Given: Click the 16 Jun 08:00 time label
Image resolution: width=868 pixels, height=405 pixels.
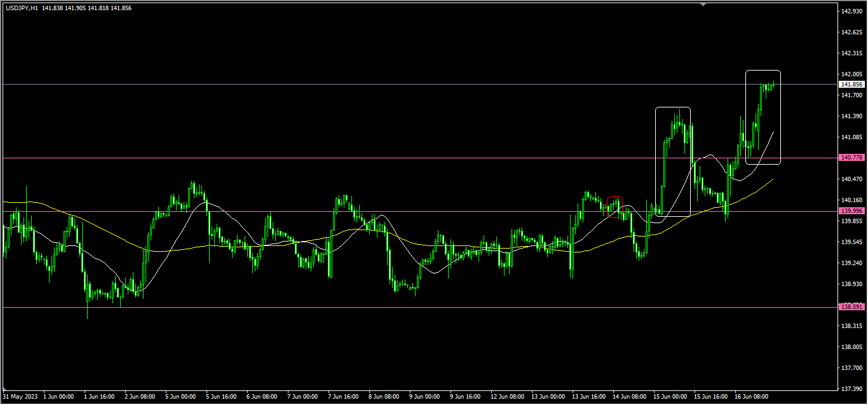Looking at the screenshot, I should point(752,397).
